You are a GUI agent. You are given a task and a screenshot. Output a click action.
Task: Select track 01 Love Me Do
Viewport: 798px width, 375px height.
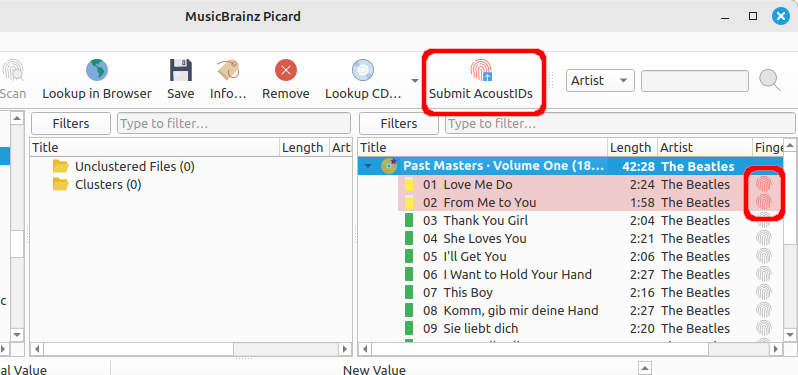[x=590, y=184]
